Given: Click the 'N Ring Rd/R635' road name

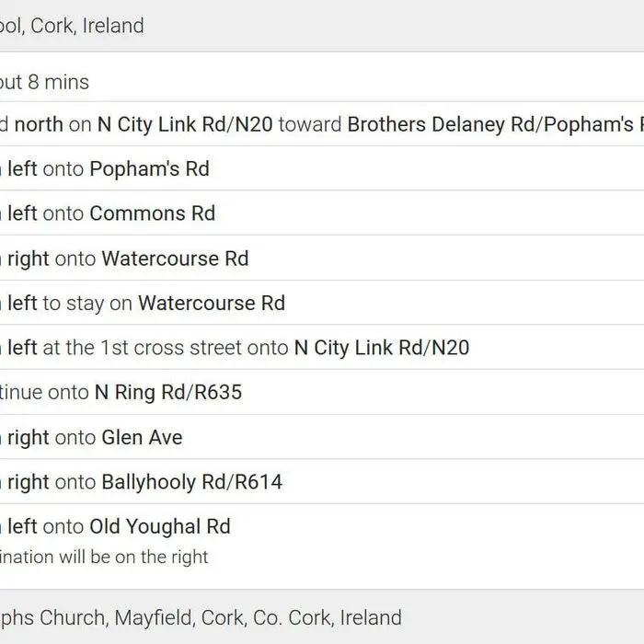Looking at the screenshot, I should pyautogui.click(x=168, y=392).
